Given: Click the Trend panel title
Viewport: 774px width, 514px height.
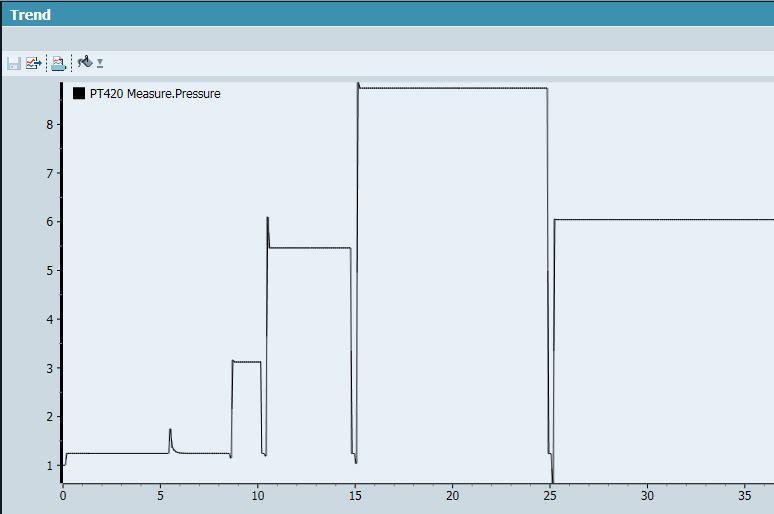Looking at the screenshot, I should tap(31, 15).
